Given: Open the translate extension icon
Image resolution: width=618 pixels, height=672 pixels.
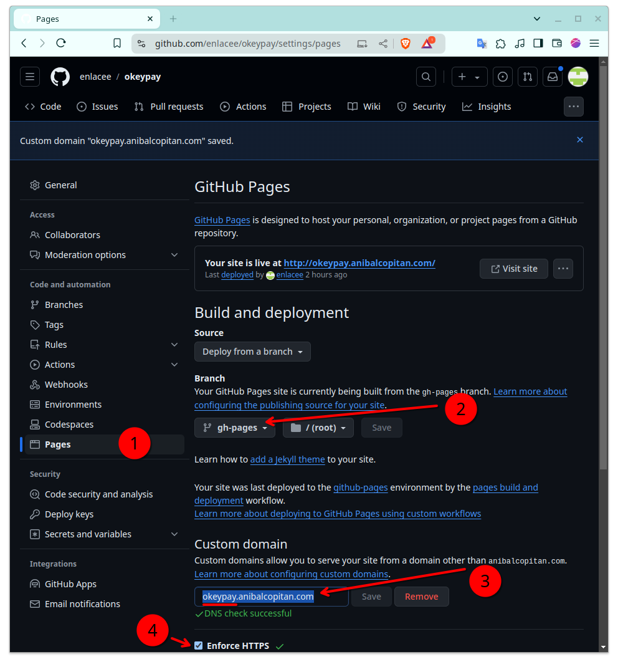Looking at the screenshot, I should click(482, 43).
